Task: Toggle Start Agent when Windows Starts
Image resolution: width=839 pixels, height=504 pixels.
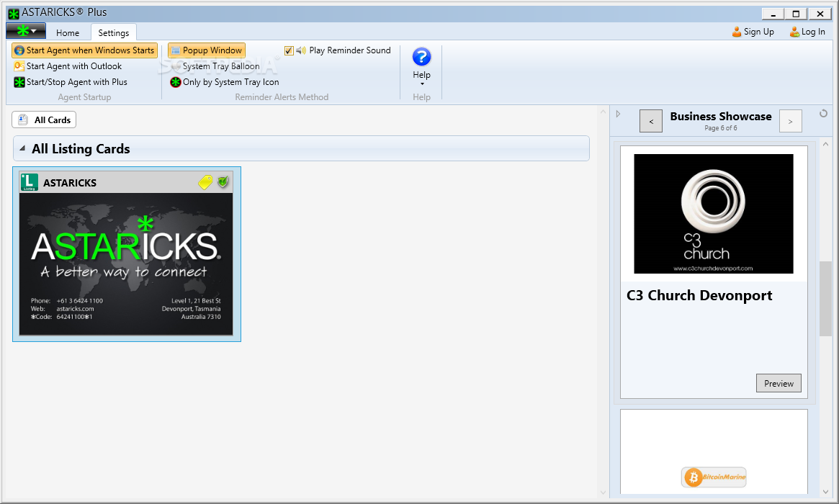Action: [x=84, y=50]
